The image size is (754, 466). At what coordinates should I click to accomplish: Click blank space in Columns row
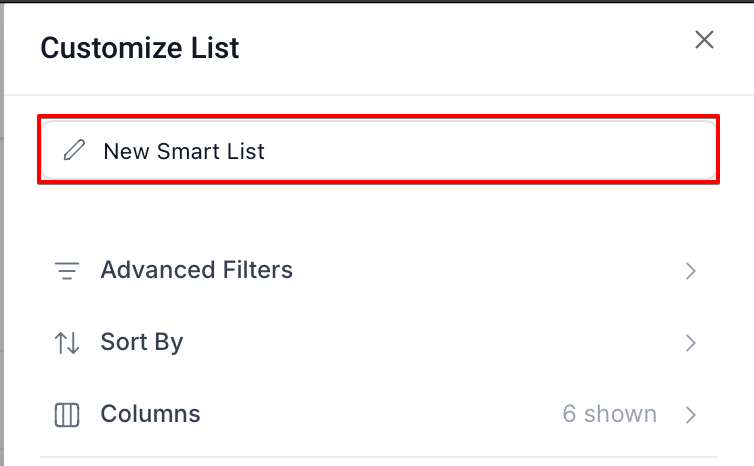point(380,414)
